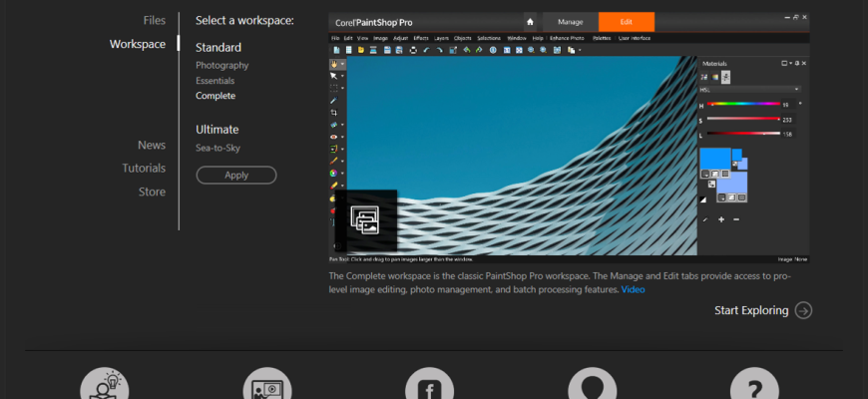Select the Dropper tool in the preview
Image resolution: width=868 pixels, height=399 pixels.
point(334,100)
